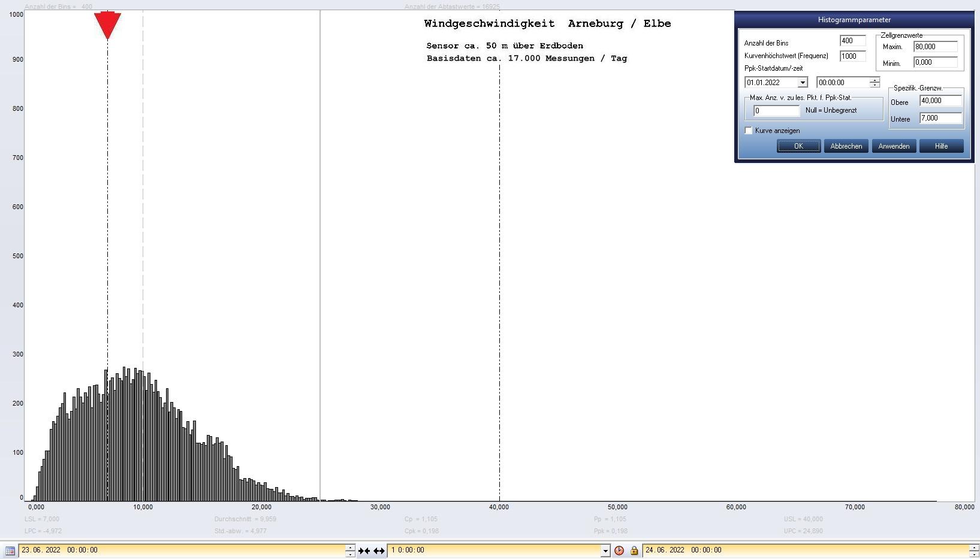Screen dimensions: 980x559
Task: Click the Zellgrenzwerte Maxim. field
Action: 935,47
